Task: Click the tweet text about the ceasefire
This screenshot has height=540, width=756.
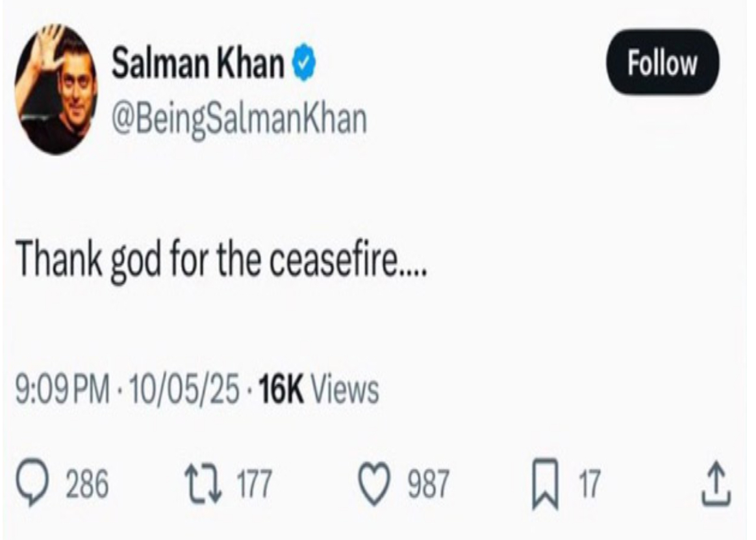Action: [x=221, y=260]
